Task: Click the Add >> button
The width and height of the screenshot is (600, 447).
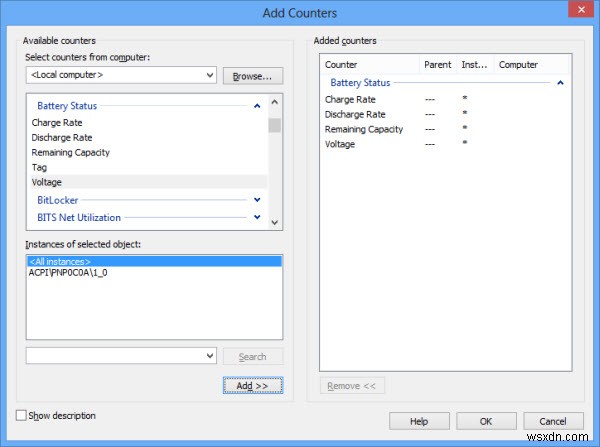Action: 252,385
